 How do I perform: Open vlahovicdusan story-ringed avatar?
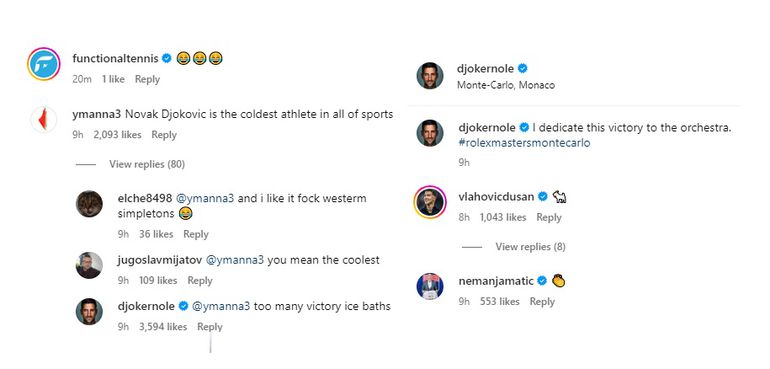tap(430, 202)
